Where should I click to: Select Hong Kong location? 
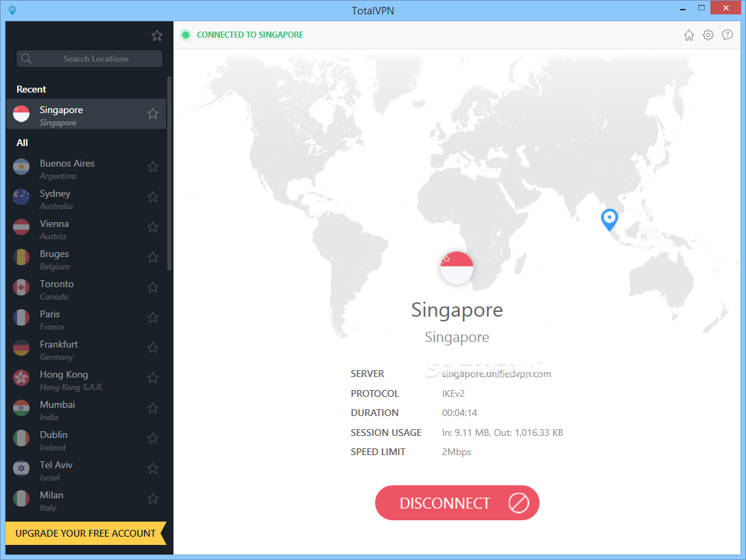pyautogui.click(x=86, y=380)
